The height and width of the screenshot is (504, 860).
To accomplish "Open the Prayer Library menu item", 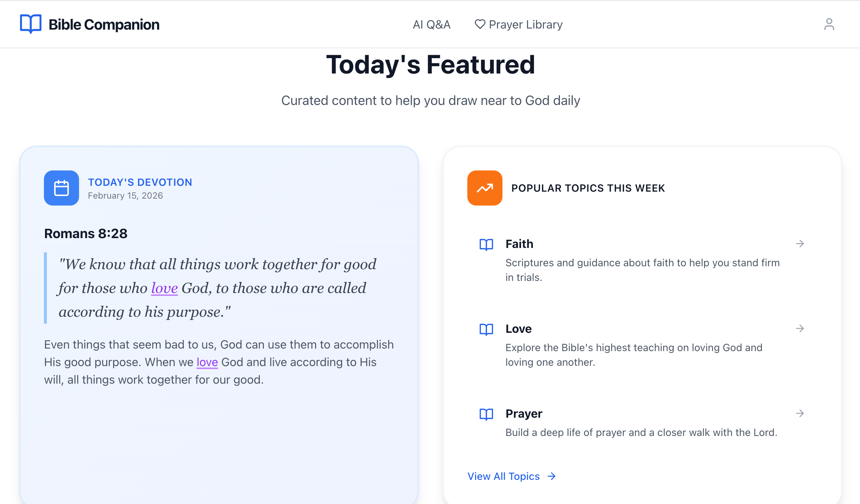I will point(526,25).
